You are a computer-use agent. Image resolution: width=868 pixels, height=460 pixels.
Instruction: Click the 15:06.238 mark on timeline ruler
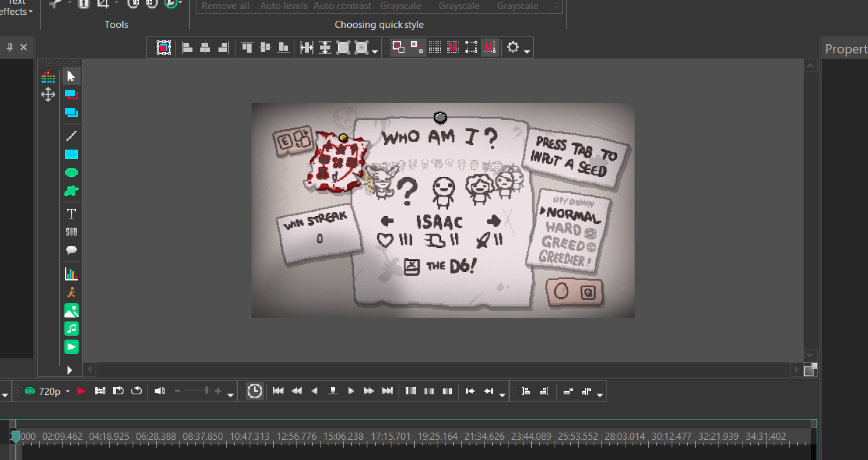(x=342, y=437)
